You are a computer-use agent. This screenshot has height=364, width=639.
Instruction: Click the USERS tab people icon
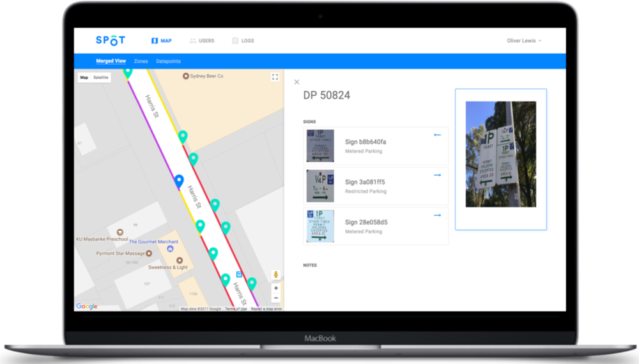[193, 41]
